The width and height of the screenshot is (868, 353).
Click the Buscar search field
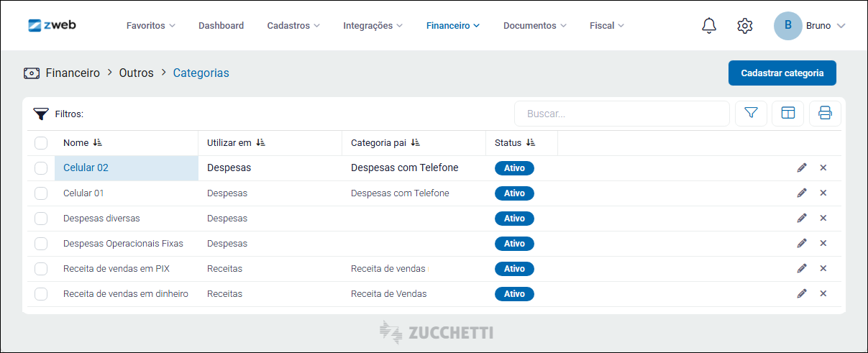point(622,114)
